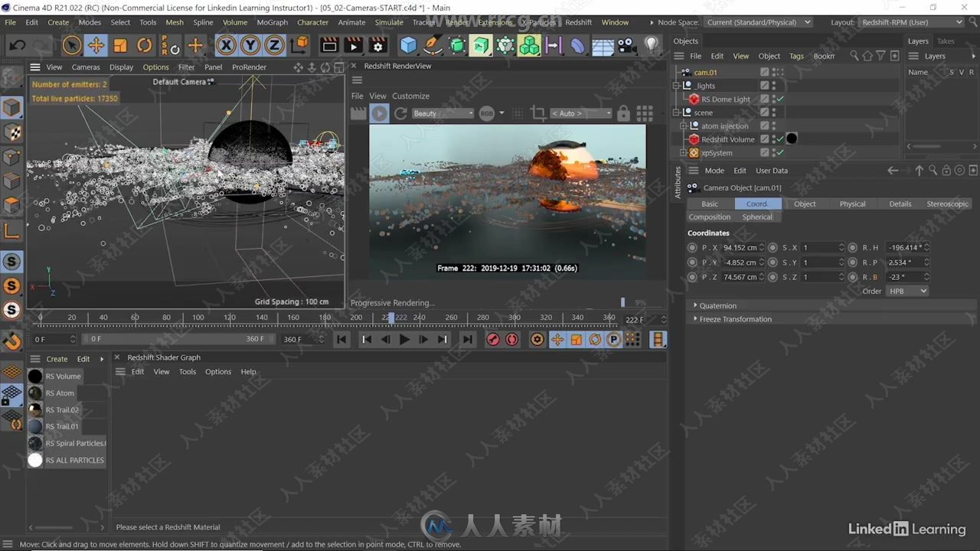Viewport: 980px width, 551px height.
Task: Toggle cam.01 layer checkbox
Action: pos(764,72)
